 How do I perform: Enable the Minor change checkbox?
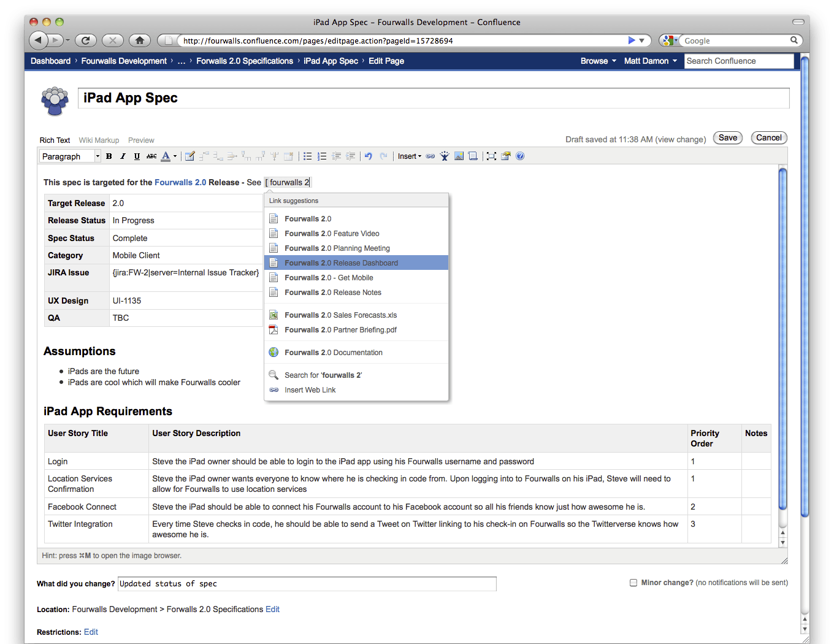point(633,583)
